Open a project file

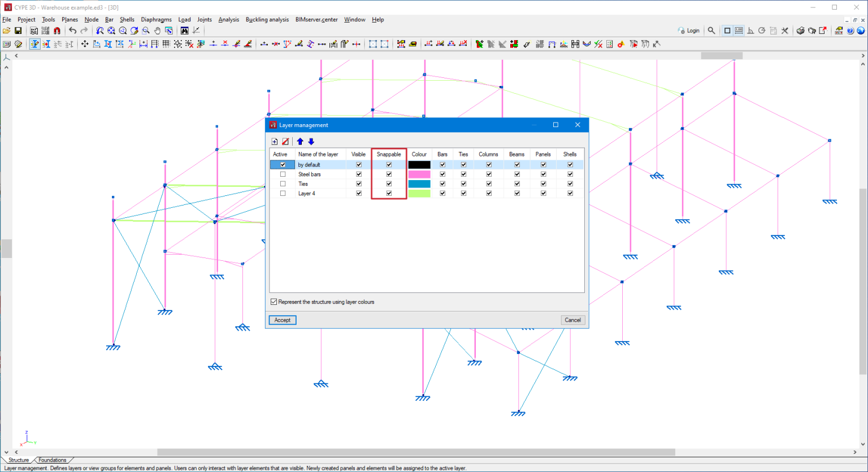(7, 30)
